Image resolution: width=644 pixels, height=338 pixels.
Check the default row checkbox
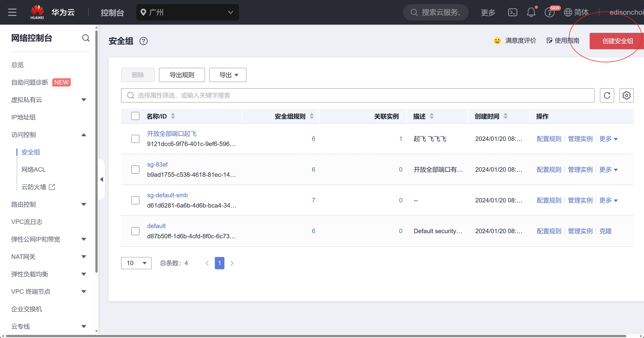point(135,231)
